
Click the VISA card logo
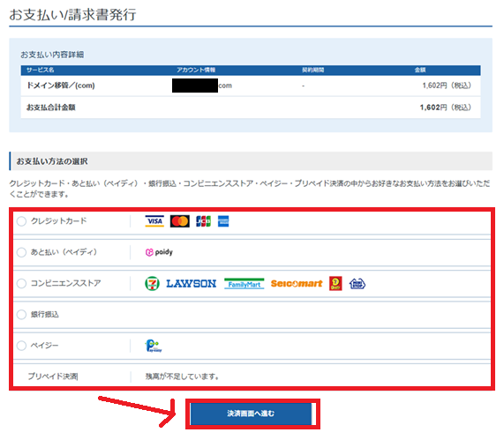coord(154,221)
